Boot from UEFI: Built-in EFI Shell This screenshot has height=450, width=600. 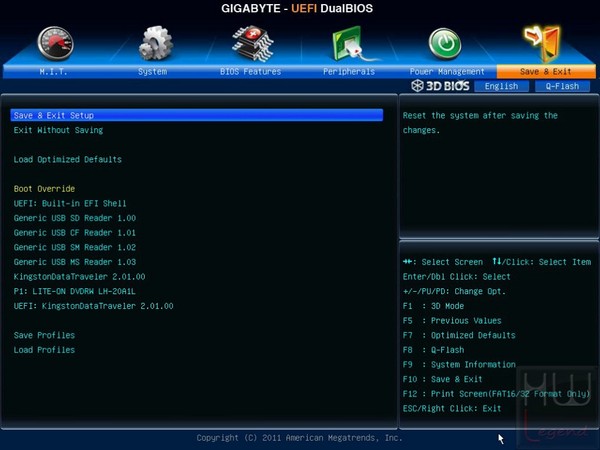70,203
